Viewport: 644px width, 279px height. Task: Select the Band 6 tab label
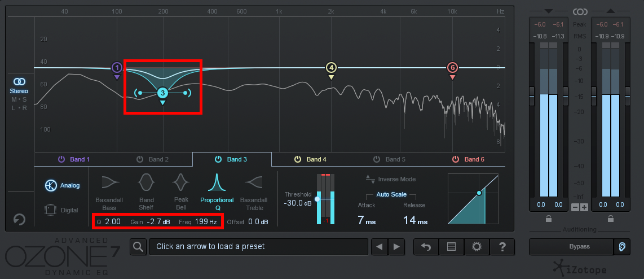click(x=474, y=159)
